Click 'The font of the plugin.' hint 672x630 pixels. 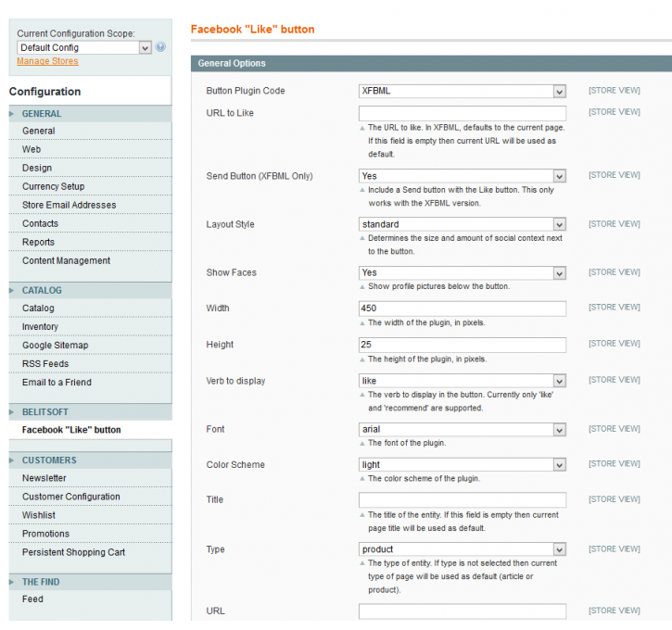pyautogui.click(x=407, y=443)
